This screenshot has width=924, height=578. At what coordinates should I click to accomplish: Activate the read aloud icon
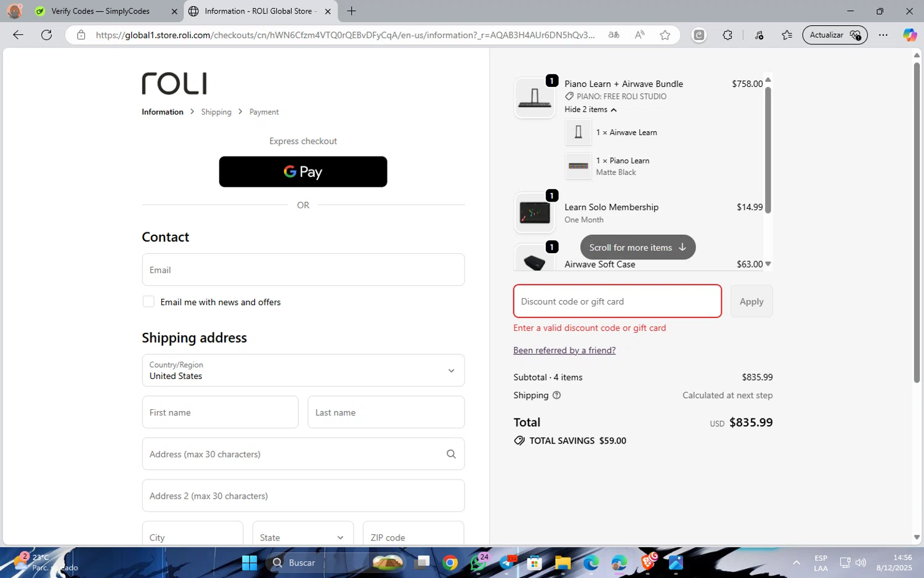(x=639, y=35)
